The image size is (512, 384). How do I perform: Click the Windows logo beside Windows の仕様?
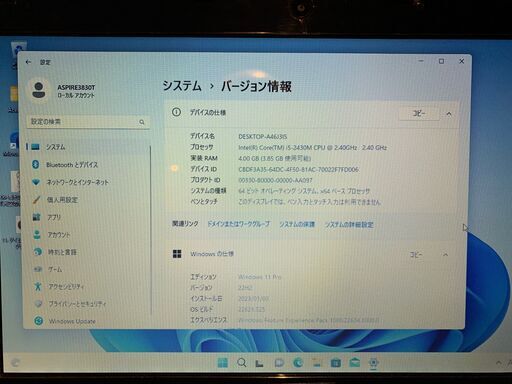coord(177,254)
